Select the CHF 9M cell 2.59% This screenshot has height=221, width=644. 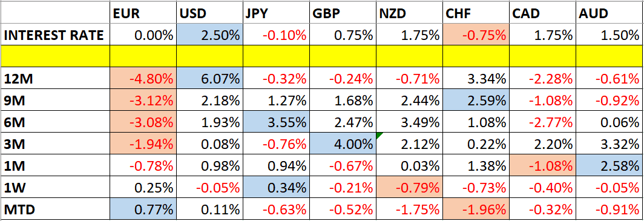coord(476,101)
